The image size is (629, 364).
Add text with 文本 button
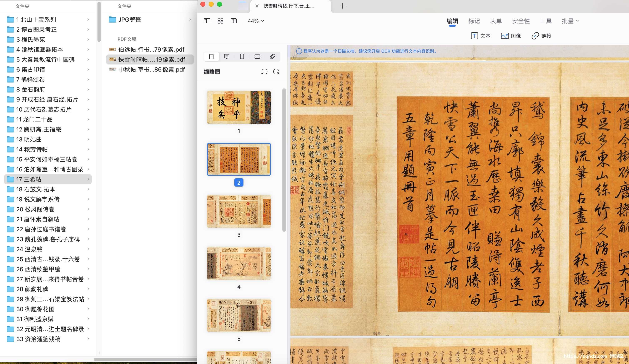(x=480, y=36)
